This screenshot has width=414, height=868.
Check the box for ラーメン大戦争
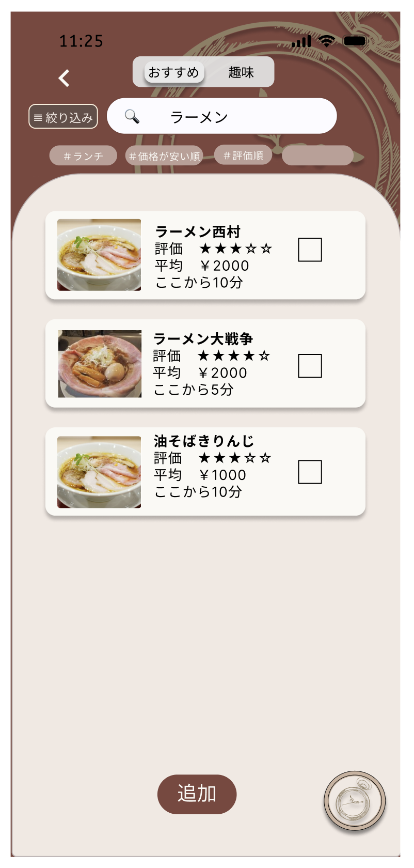tap(310, 366)
